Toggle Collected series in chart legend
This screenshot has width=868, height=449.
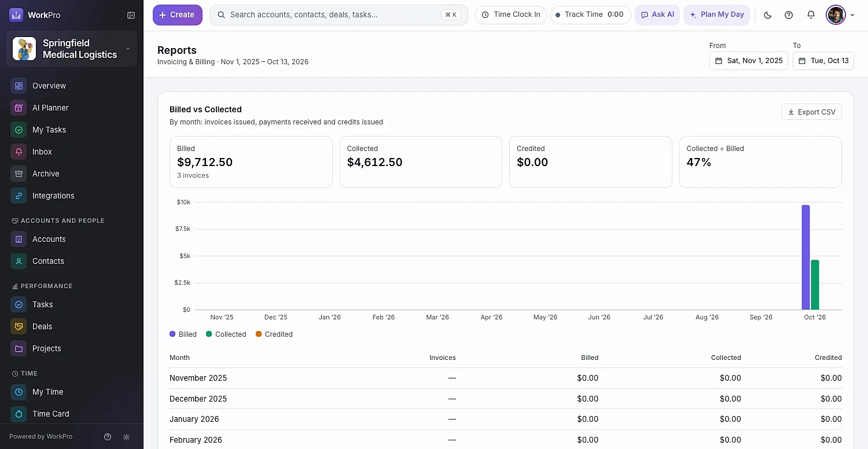click(x=226, y=334)
